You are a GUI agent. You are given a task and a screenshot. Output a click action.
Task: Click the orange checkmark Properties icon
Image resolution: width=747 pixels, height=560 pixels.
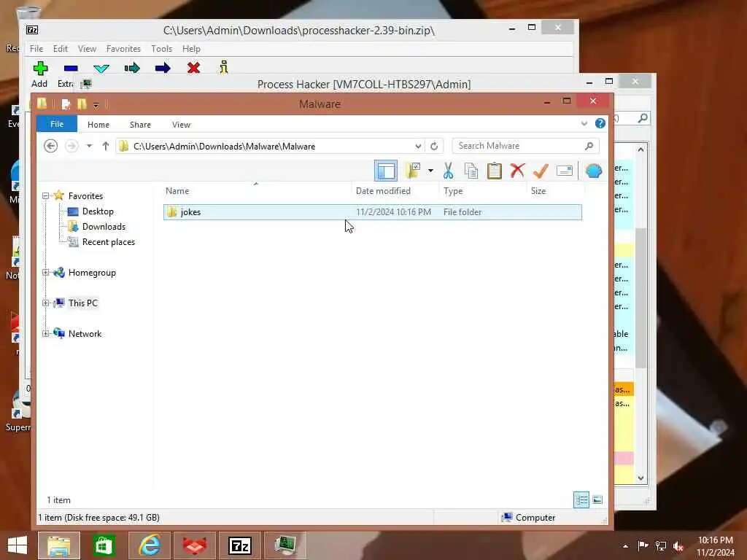point(541,171)
